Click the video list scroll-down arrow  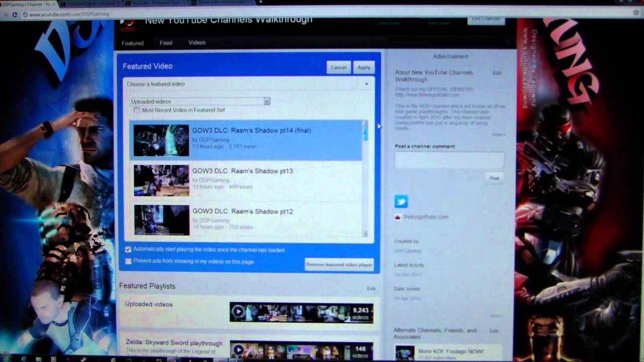pyautogui.click(x=365, y=233)
